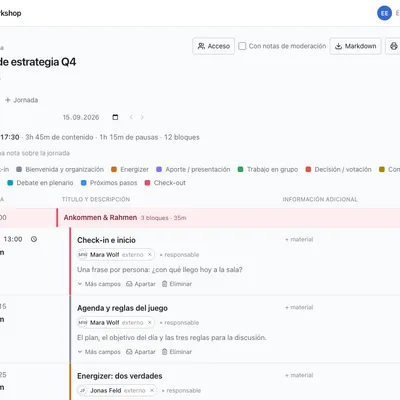Click the Check-out legend

(x=165, y=183)
